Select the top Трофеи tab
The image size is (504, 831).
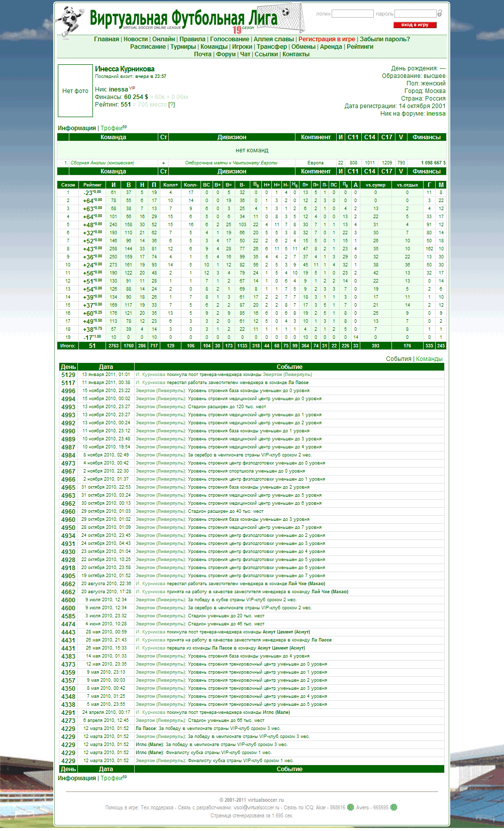coord(112,128)
